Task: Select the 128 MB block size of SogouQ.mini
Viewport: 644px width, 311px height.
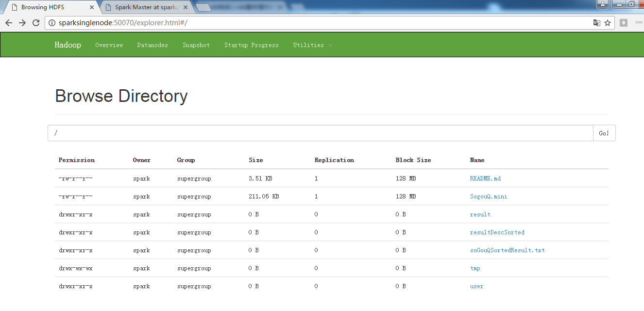Action: (x=406, y=196)
